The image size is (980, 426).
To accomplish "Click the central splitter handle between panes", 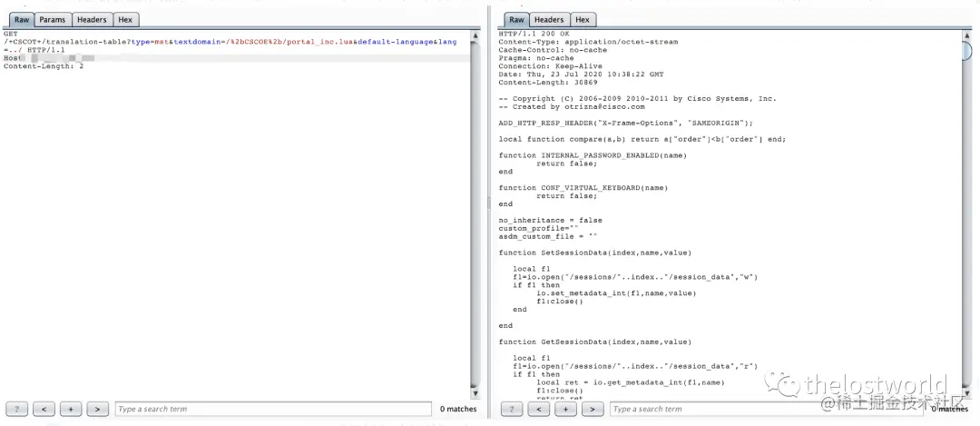I will tap(489, 203).
